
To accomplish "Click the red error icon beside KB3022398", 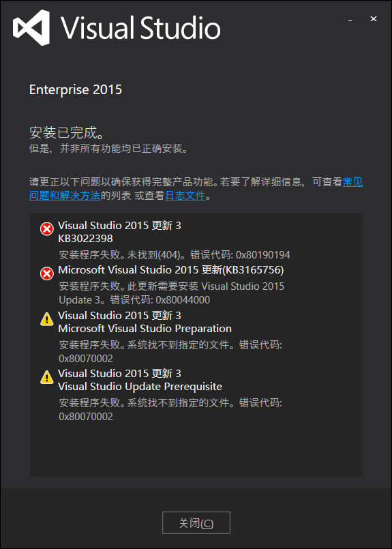I will [x=46, y=229].
